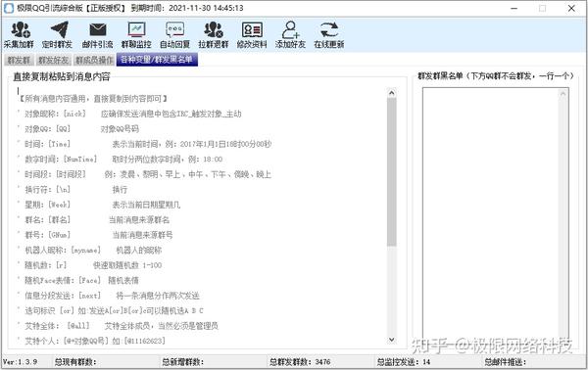Screen dimensions: 588x370
Task: Click the 群发群黑名单 label text
Action: [496, 76]
